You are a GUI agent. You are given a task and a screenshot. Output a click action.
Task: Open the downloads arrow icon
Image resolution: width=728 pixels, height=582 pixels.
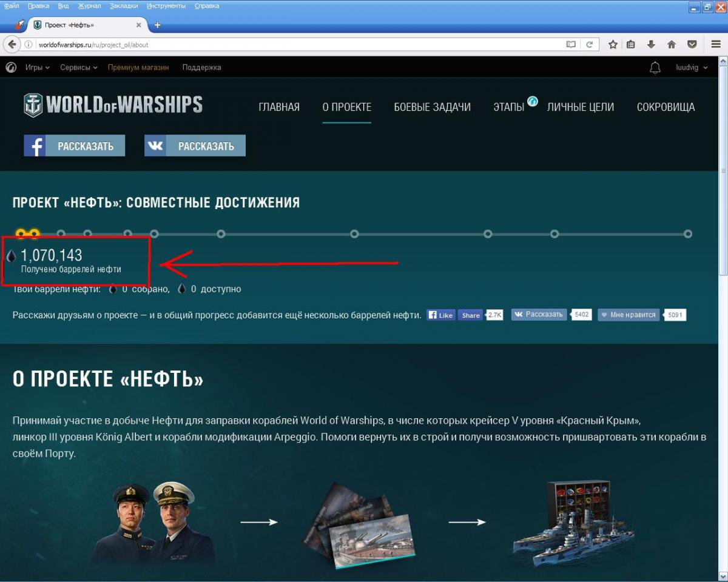point(651,44)
